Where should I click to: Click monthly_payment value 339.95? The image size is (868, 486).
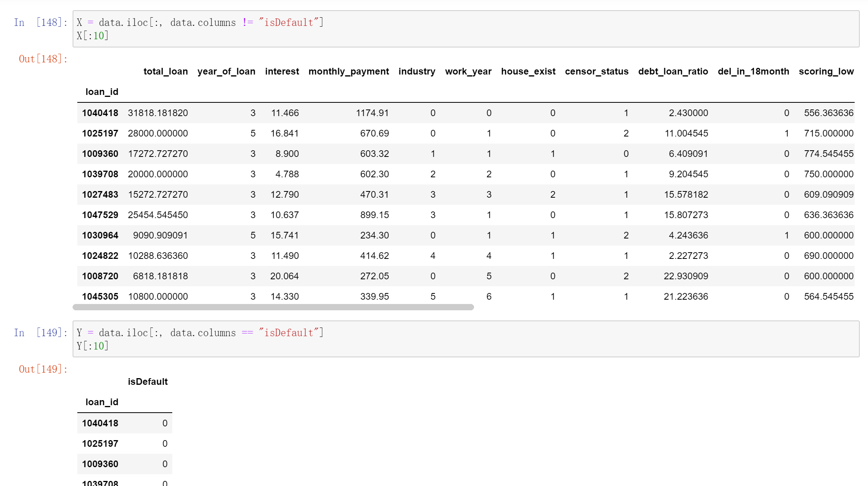[374, 297]
